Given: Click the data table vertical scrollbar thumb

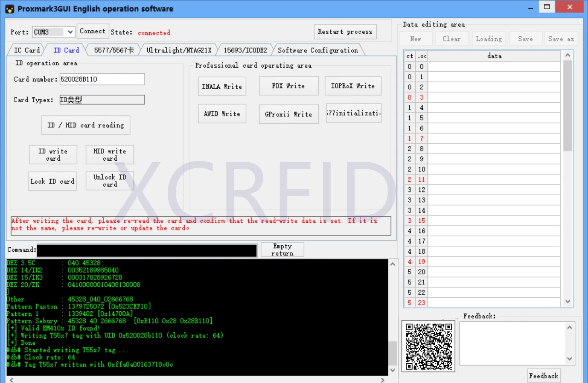Looking at the screenshot, I should 568,106.
